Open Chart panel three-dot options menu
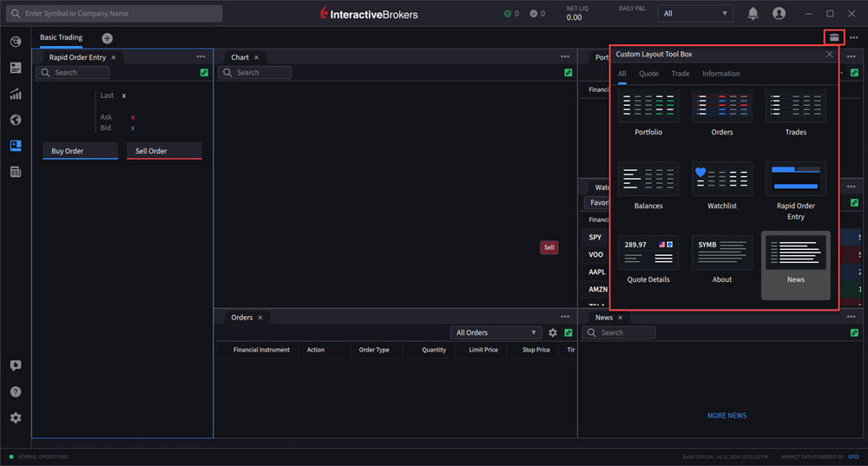 [565, 56]
